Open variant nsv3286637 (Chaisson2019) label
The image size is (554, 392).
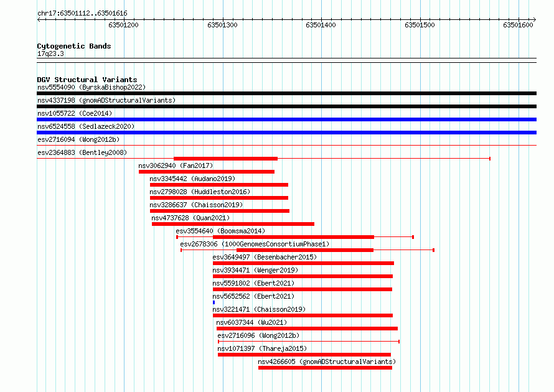click(x=196, y=205)
